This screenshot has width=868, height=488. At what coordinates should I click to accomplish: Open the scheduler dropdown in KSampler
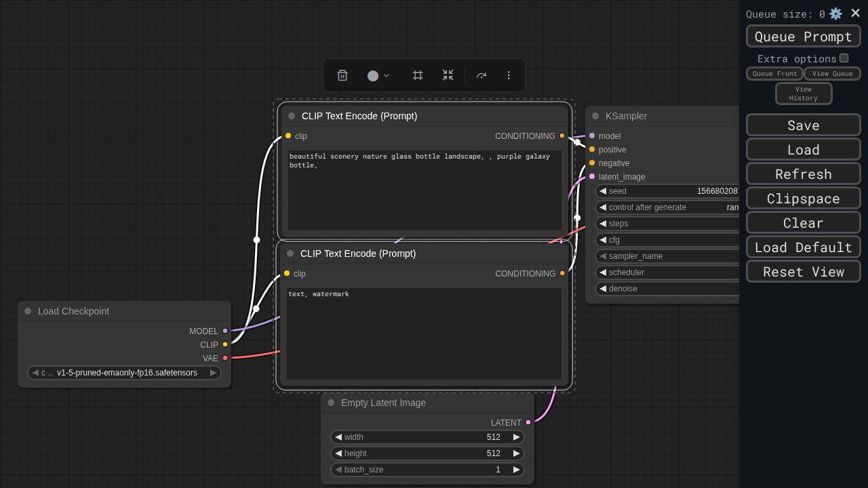(x=667, y=272)
